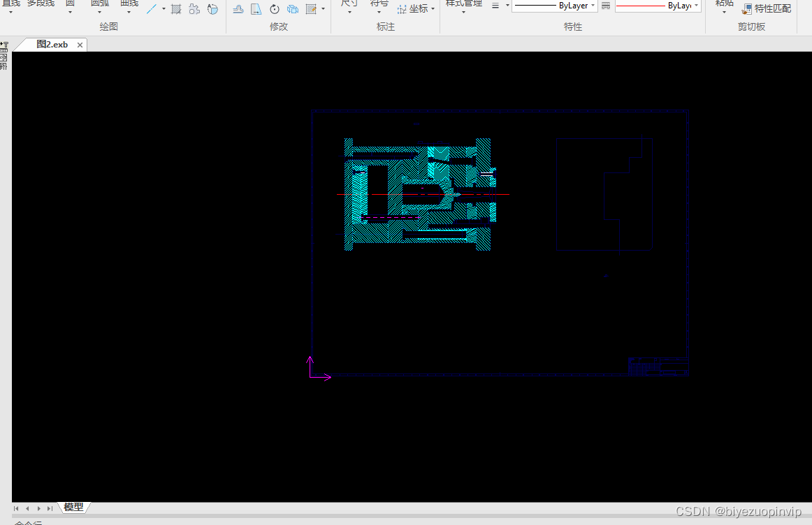This screenshot has height=525, width=812.
Task: Click the 坐标 coordinate dimension icon
Action: tap(402, 9)
